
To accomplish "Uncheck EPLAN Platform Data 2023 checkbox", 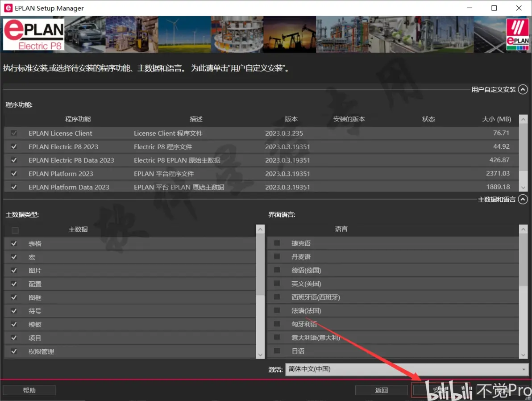I will [14, 187].
